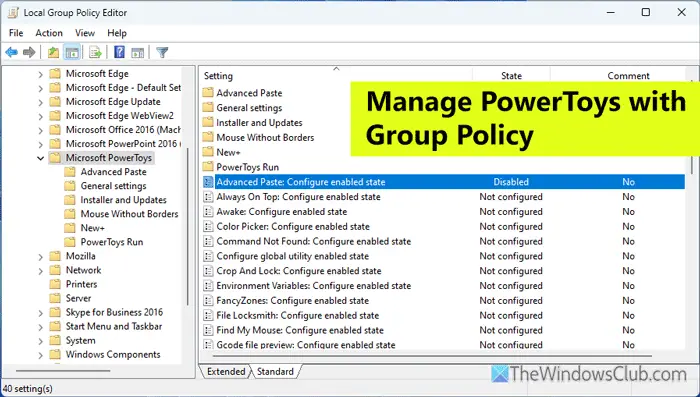Switch to the Extended tab
This screenshot has width=700, height=397.
(x=226, y=372)
